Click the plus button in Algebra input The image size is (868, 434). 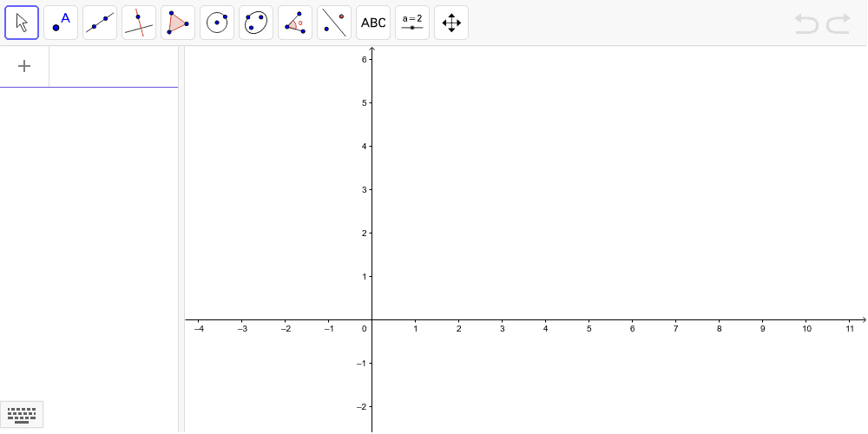[24, 67]
